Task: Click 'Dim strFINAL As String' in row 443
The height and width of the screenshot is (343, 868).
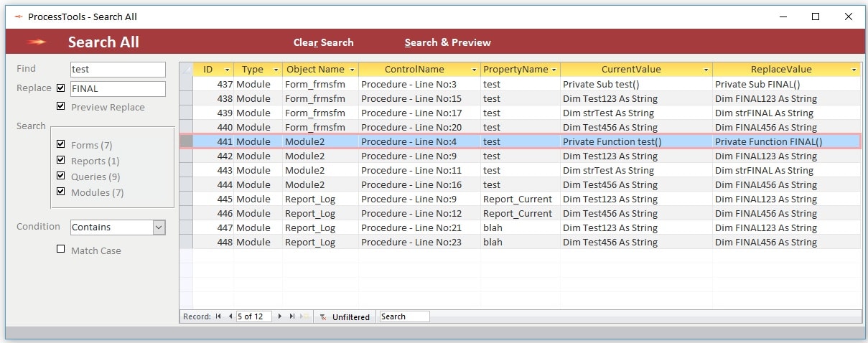Action: pos(786,170)
